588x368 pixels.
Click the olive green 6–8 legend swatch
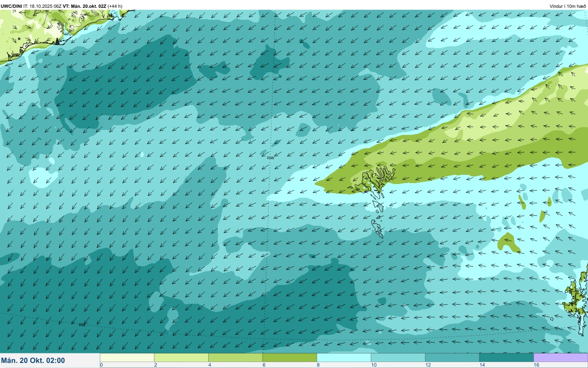(290, 357)
